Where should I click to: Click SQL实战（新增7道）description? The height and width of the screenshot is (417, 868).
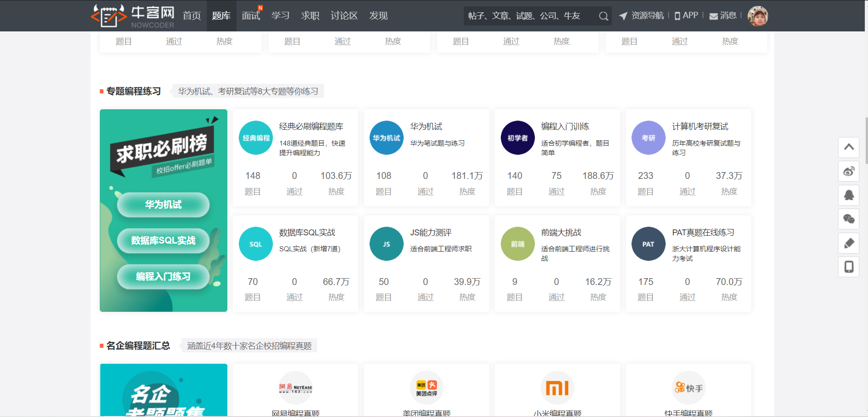(310, 249)
